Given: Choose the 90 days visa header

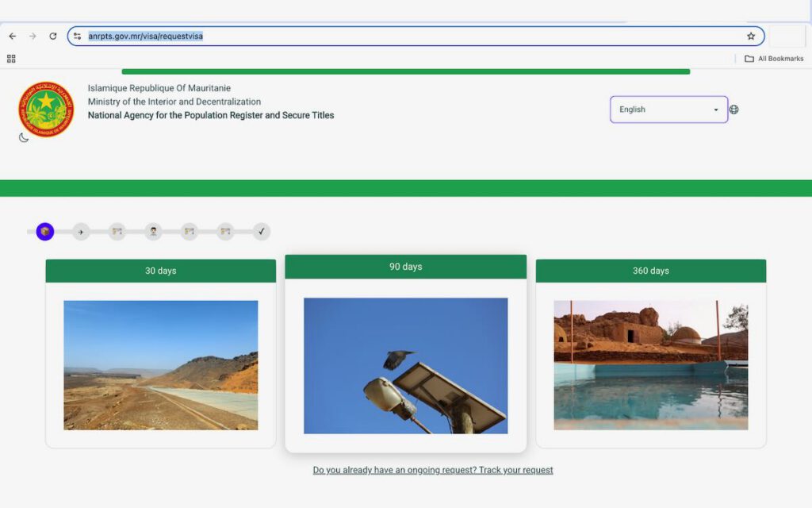Looking at the screenshot, I should (405, 267).
